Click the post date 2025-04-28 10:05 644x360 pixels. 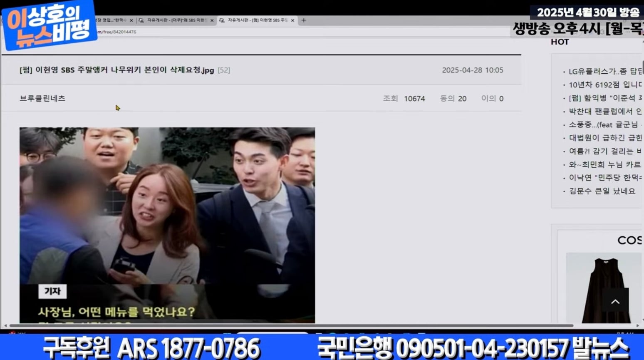pyautogui.click(x=473, y=70)
